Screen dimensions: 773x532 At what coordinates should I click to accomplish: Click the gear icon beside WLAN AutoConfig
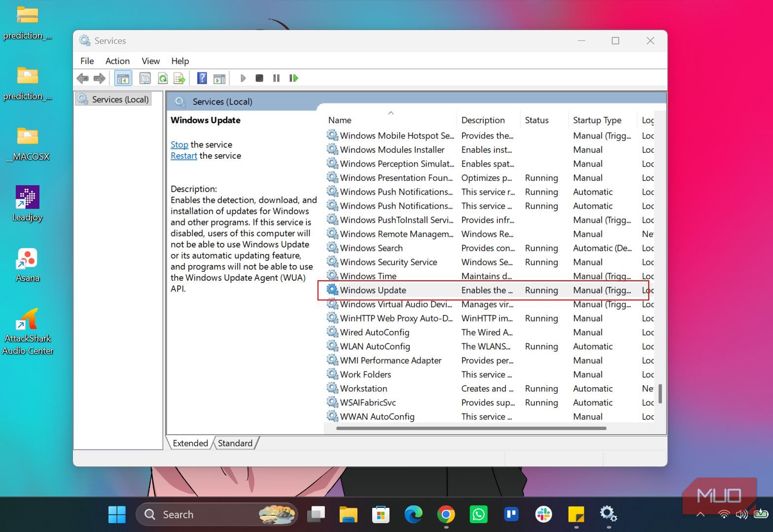[332, 346]
